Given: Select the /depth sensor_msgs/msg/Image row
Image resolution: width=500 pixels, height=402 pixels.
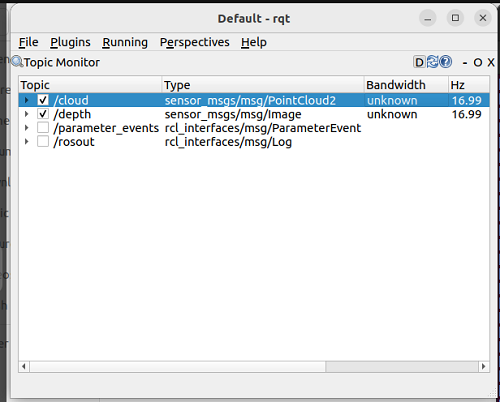Looking at the screenshot, I should click(x=254, y=114).
